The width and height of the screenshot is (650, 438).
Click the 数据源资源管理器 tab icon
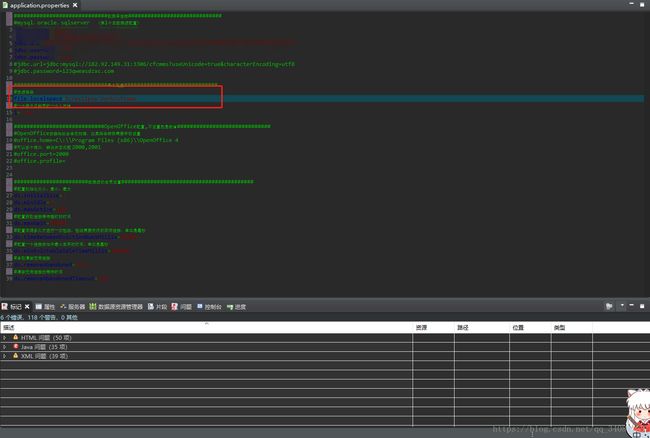tap(93, 306)
